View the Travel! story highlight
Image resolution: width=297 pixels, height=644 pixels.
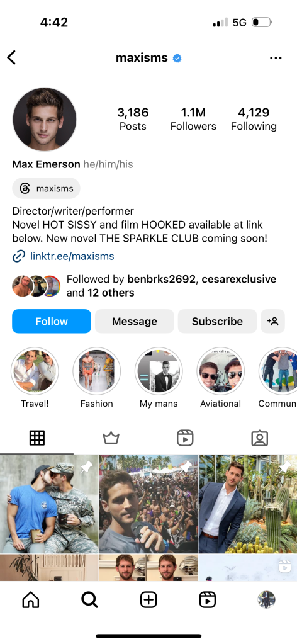coord(35,378)
